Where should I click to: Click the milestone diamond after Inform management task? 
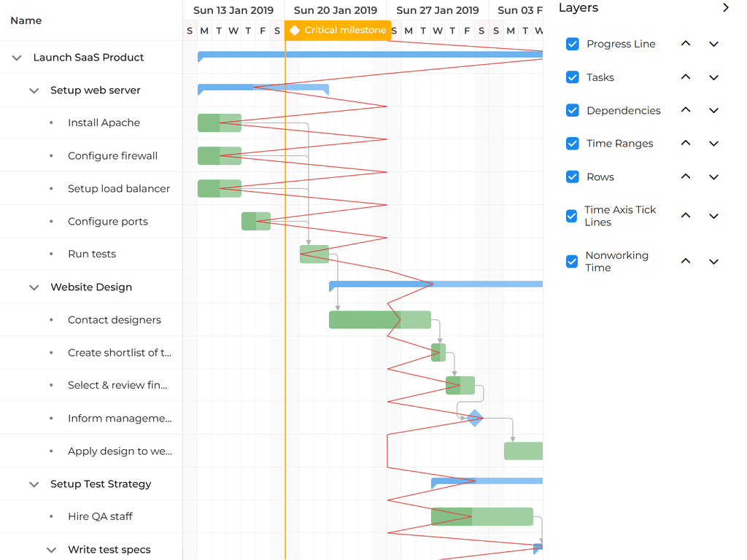coord(475,418)
